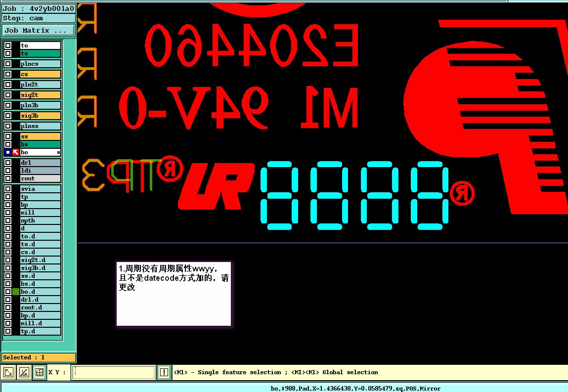This screenshot has width=568, height=392.
Task: Click the exclamation mark icon
Action: 164,372
